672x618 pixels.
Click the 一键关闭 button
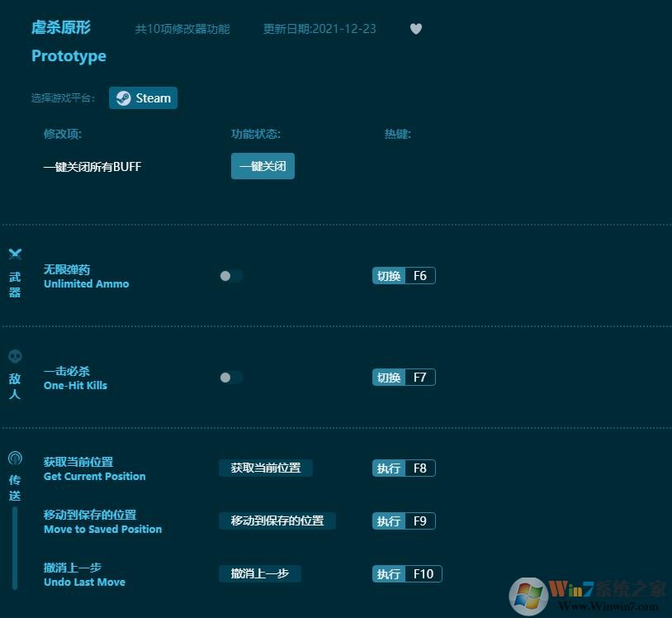point(263,166)
